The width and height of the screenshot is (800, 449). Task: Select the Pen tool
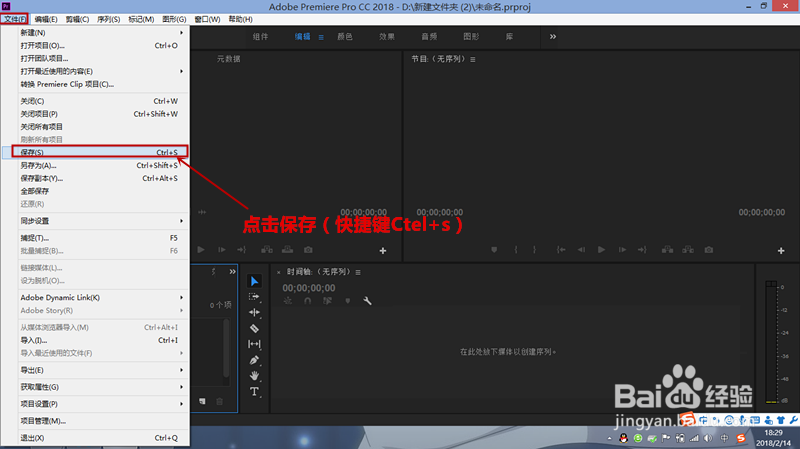(x=254, y=360)
